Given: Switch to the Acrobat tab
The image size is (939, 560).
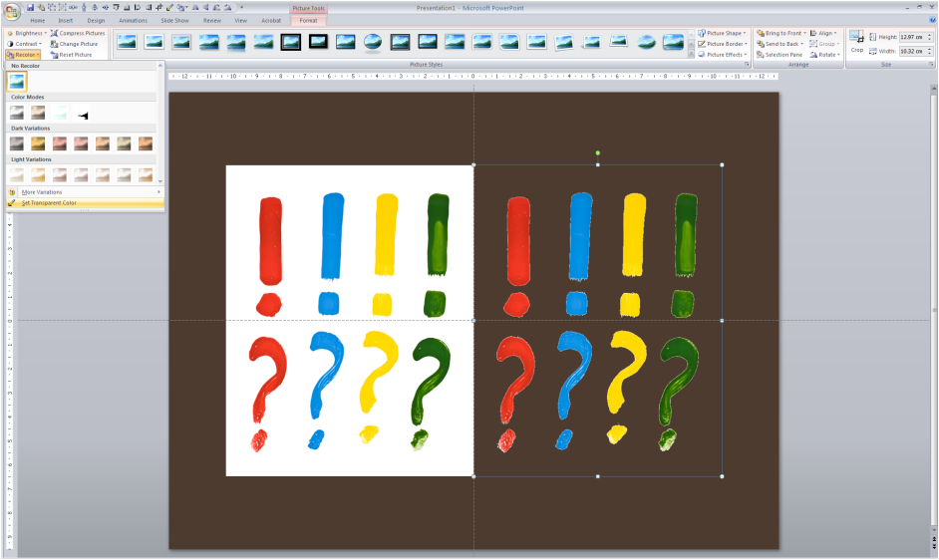Looking at the screenshot, I should [x=271, y=20].
